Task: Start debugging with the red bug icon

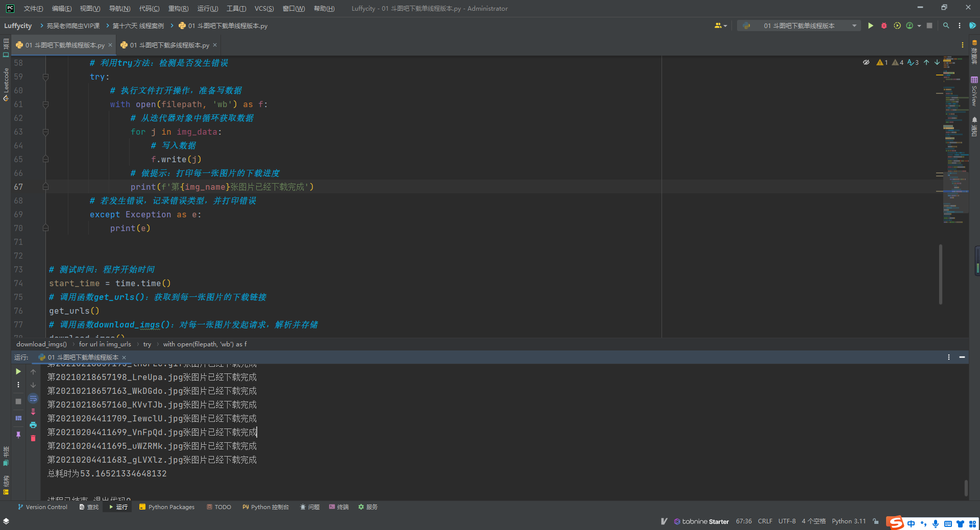Action: click(884, 26)
